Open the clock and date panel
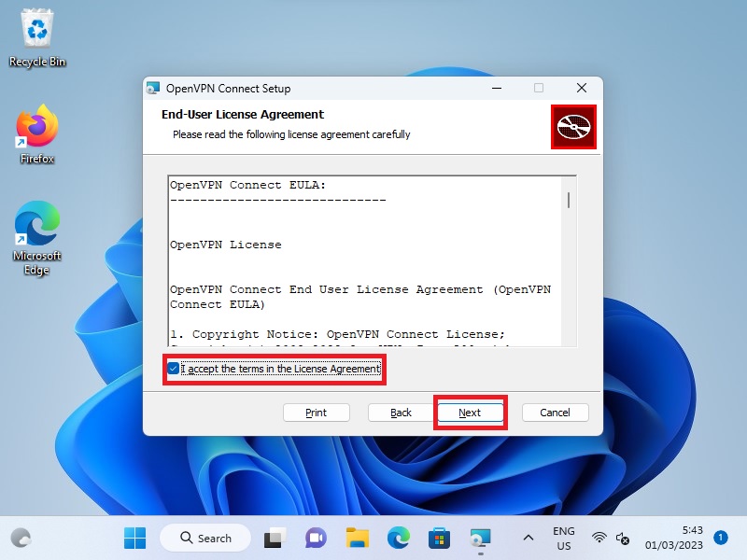 pos(673,538)
